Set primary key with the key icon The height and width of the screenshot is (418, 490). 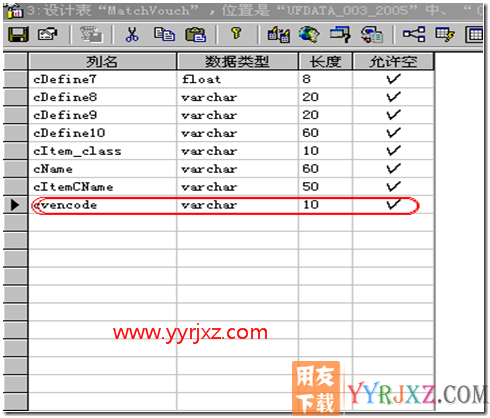coord(236,33)
